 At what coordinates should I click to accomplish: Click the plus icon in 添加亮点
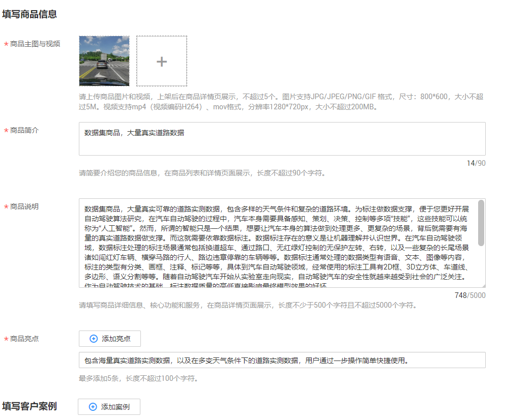tap(94, 339)
